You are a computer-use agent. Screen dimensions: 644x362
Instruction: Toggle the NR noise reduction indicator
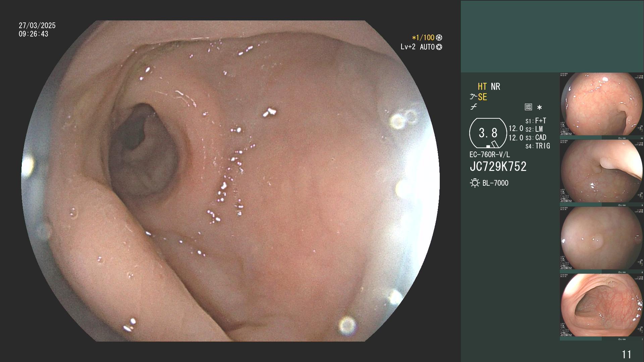(495, 86)
